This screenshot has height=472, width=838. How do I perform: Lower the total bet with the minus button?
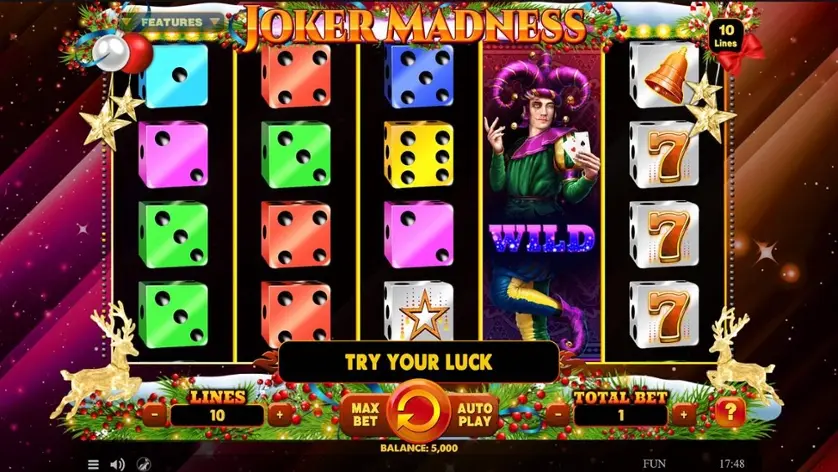[x=558, y=414]
